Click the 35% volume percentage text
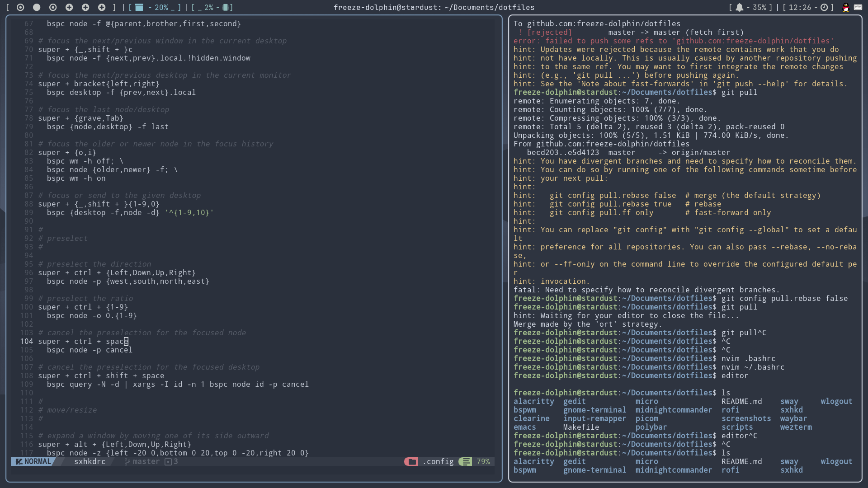868x488 pixels. tap(759, 7)
